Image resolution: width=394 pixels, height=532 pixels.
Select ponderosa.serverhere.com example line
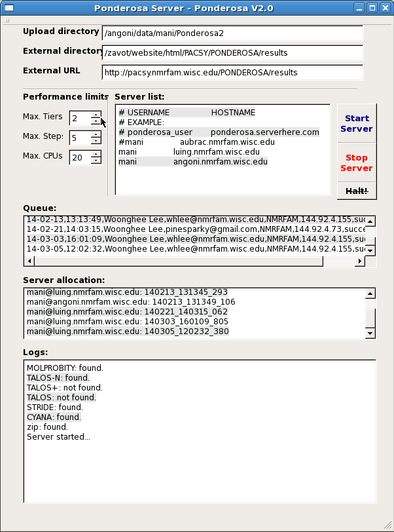(x=219, y=132)
